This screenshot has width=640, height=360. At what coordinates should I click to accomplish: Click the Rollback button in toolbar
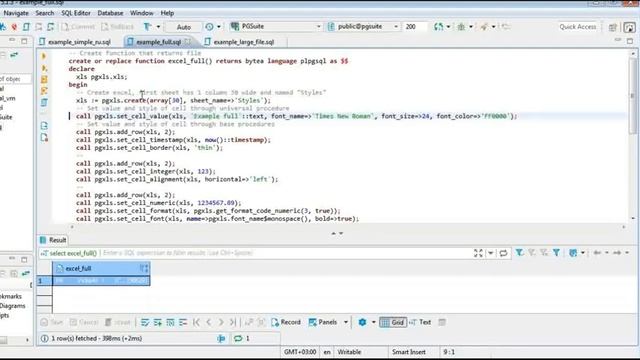point(118,27)
